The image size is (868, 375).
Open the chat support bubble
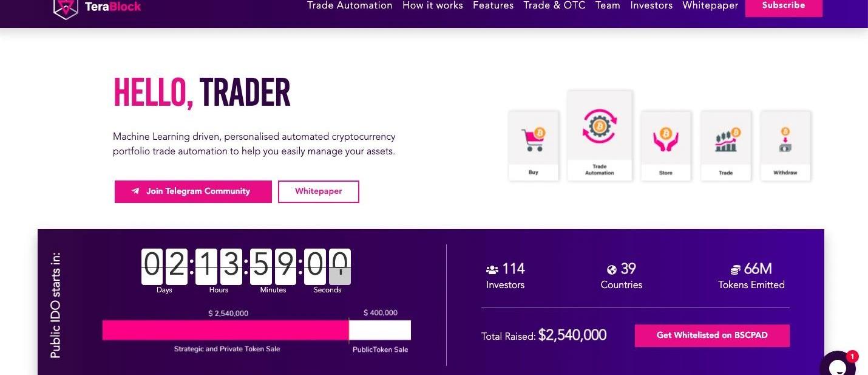click(x=838, y=366)
